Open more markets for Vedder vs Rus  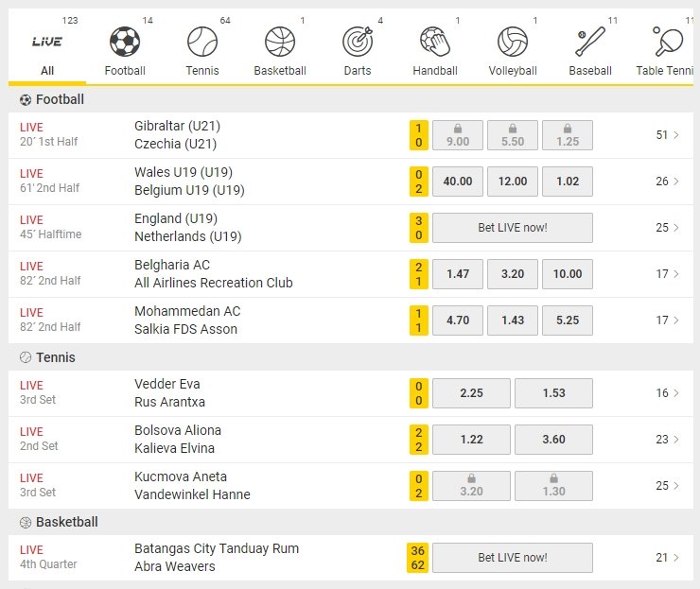click(668, 393)
